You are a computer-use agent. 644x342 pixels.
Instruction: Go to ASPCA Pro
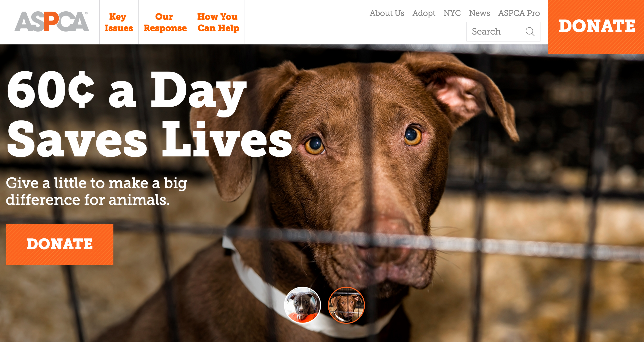pos(519,13)
